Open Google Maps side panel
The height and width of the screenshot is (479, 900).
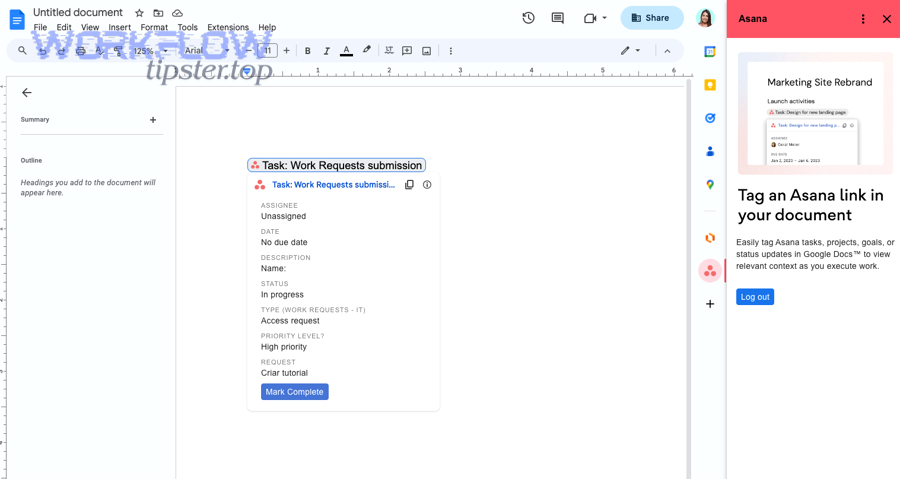(x=710, y=185)
